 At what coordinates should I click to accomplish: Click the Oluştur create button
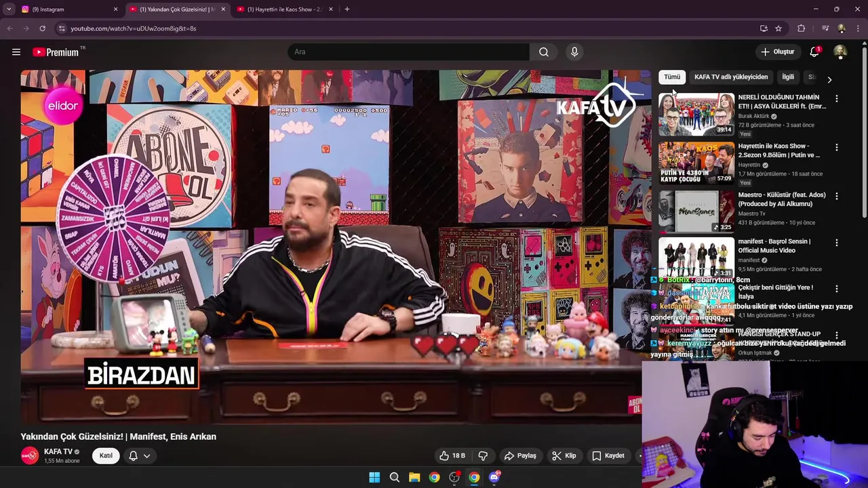pyautogui.click(x=777, y=52)
